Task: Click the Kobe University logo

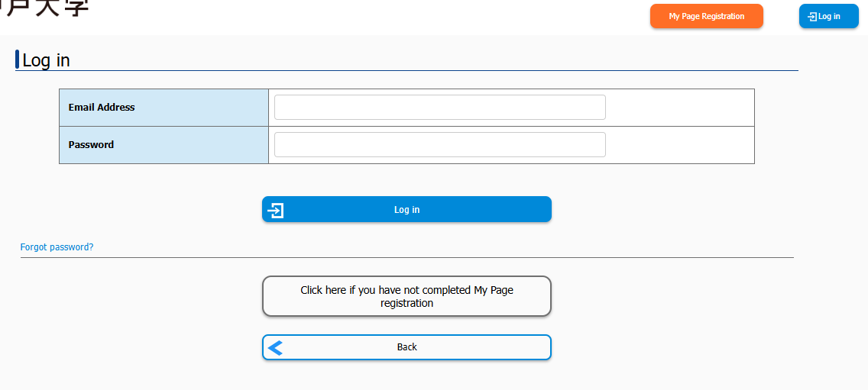Action: click(46, 8)
